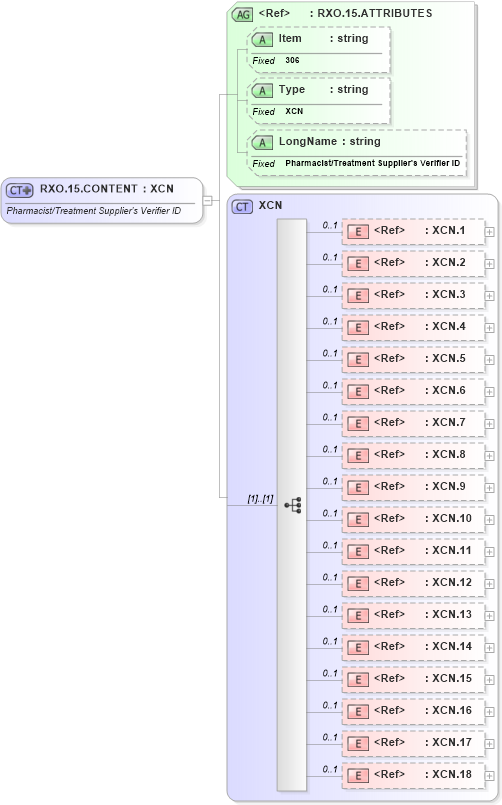Click the E icon of XCN.18
Image resolution: width=502 pixels, height=805 pixels.
point(358,776)
